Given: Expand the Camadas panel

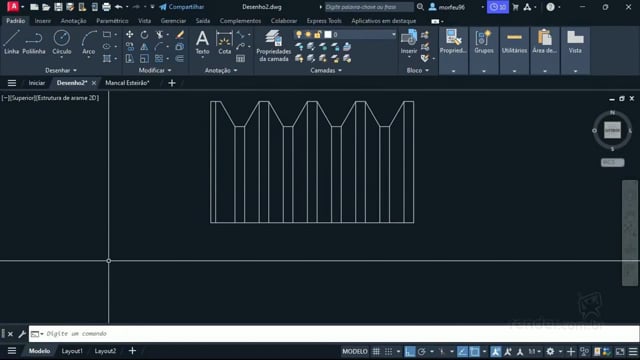Looking at the screenshot, I should (x=326, y=70).
